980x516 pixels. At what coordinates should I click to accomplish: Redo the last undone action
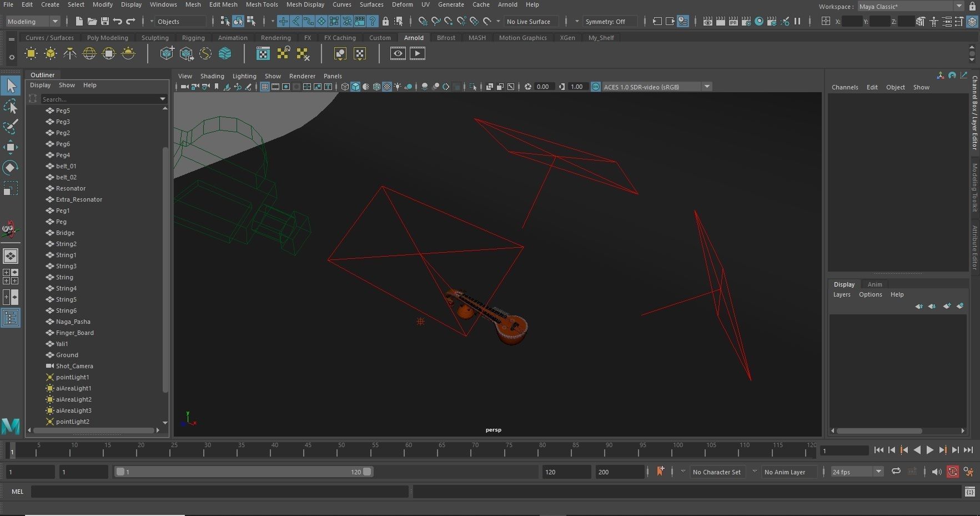tap(130, 22)
